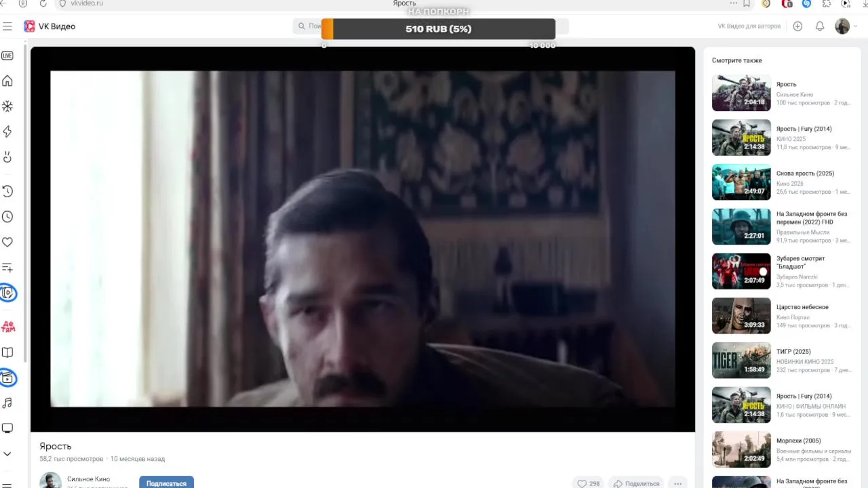This screenshot has width=868, height=488.
Task: Open the circled TV-shows sidebar icon
Action: coord(7,378)
